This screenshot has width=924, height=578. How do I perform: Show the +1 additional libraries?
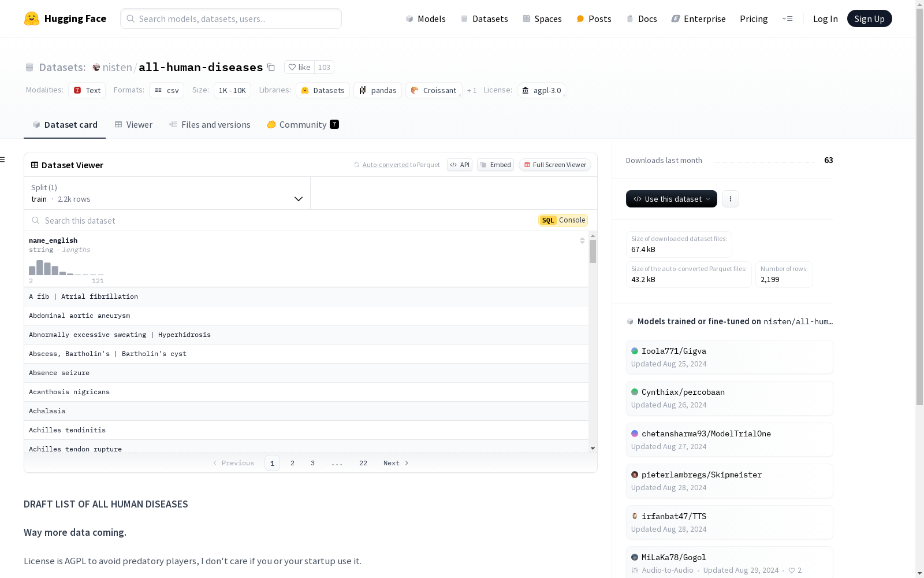472,90
